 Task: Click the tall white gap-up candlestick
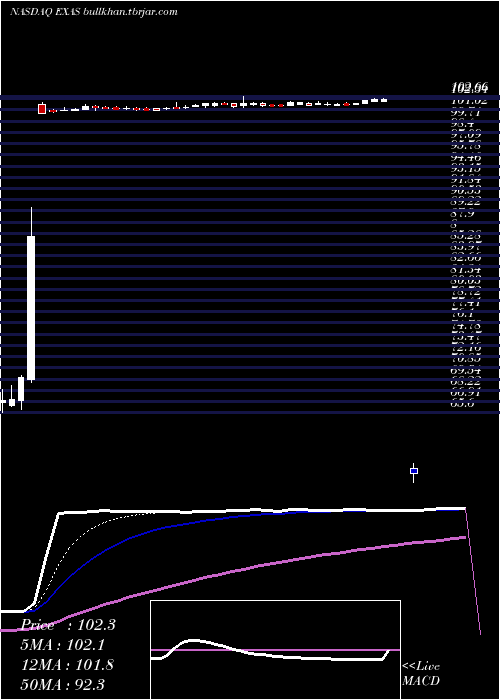(31, 308)
